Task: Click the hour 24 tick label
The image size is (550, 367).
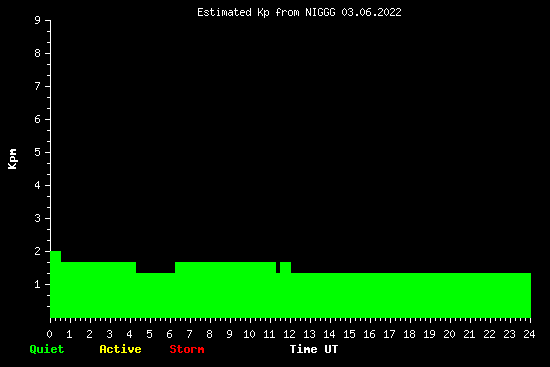Action: coord(529,334)
